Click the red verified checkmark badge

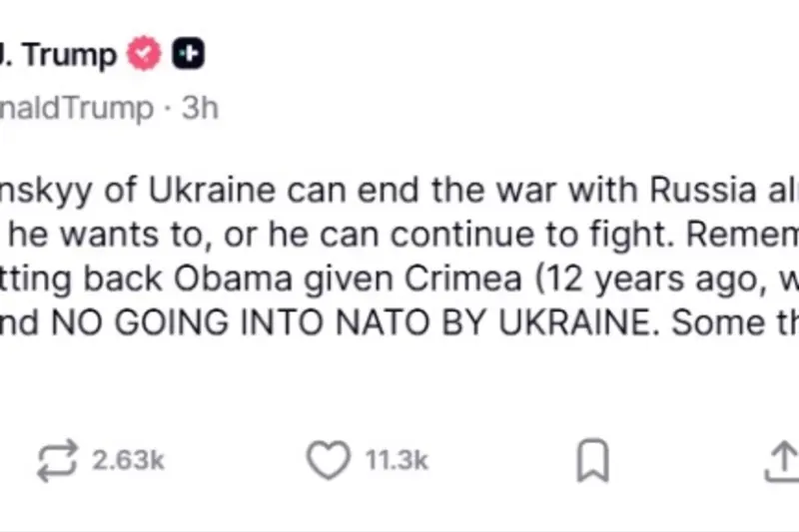point(144,53)
